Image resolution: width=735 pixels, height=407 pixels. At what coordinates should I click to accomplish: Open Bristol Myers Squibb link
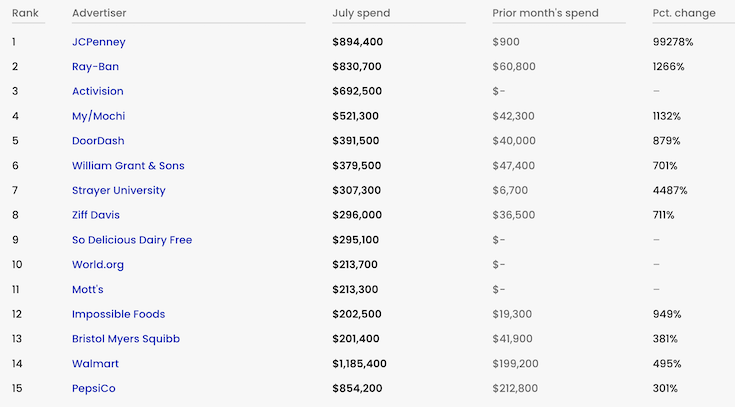click(125, 339)
